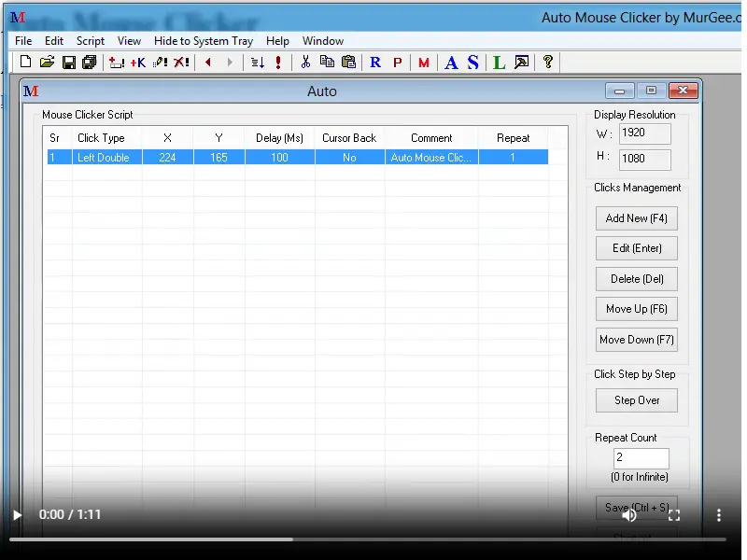Click the yellow question mark help icon
Screen dimensions: 747x560
point(548,63)
